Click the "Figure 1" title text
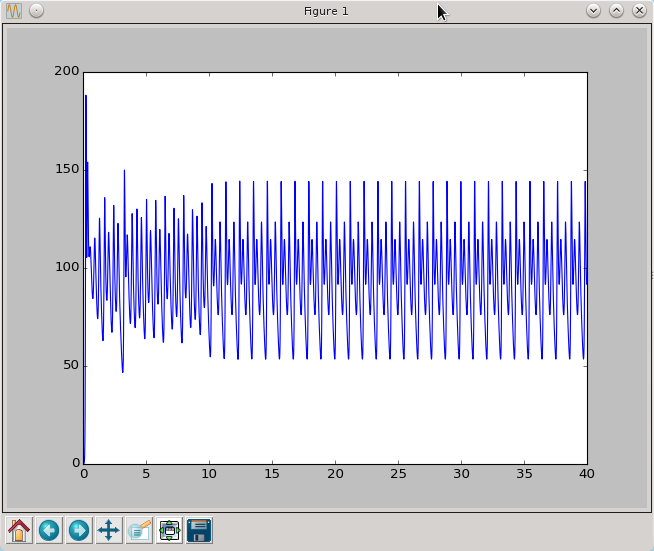 pos(326,11)
